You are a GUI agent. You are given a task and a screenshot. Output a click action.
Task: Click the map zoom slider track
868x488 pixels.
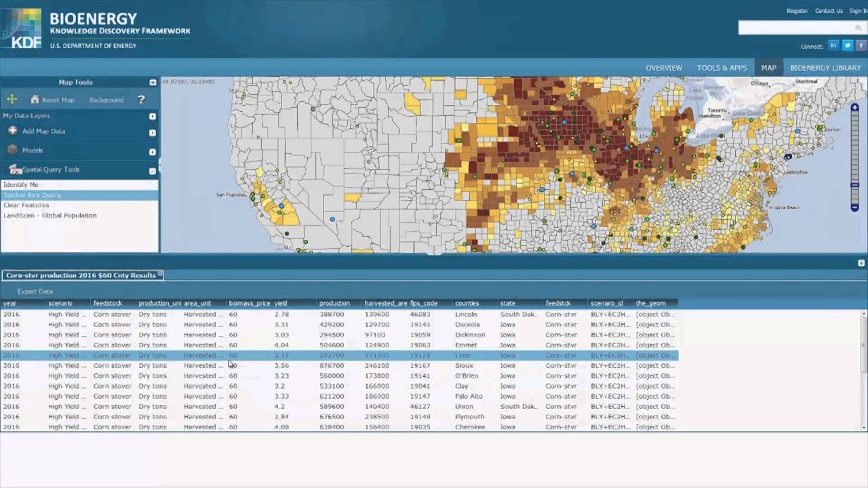(x=855, y=157)
